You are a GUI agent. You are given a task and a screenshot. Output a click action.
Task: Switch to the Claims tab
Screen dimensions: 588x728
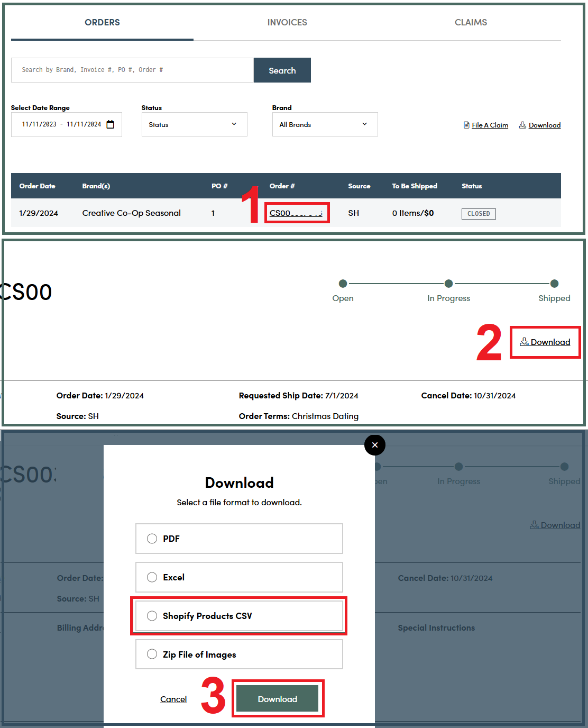coord(471,22)
